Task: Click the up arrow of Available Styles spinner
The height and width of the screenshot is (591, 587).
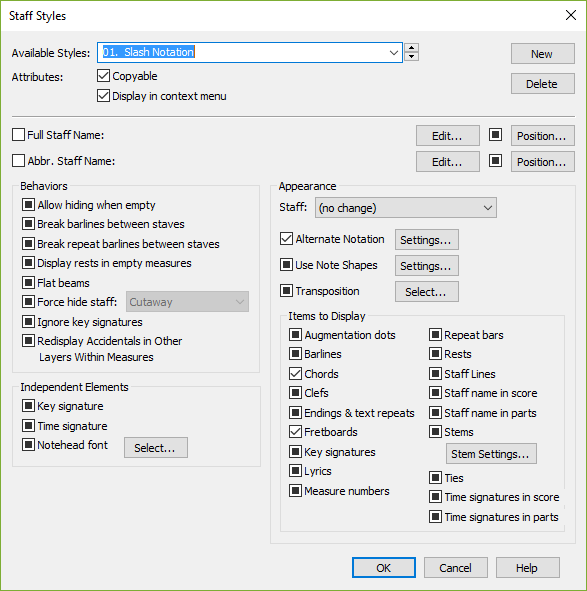Action: (411, 48)
